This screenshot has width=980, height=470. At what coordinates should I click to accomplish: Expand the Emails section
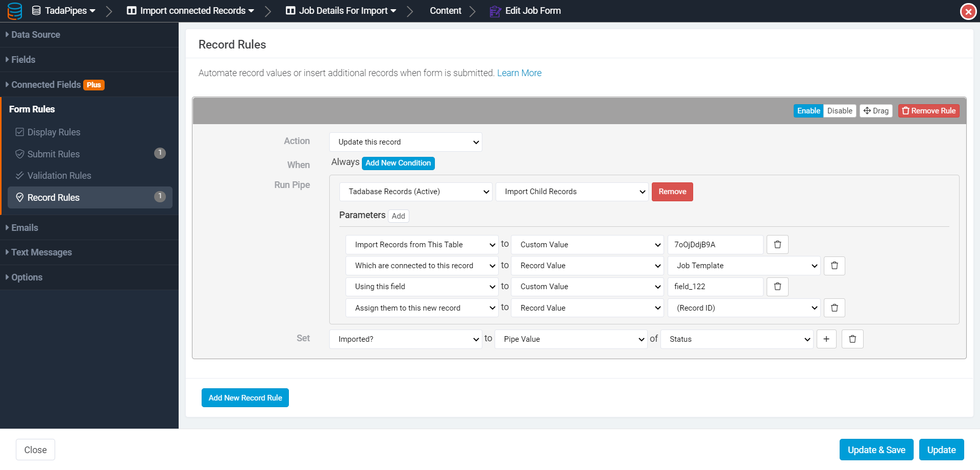point(89,228)
